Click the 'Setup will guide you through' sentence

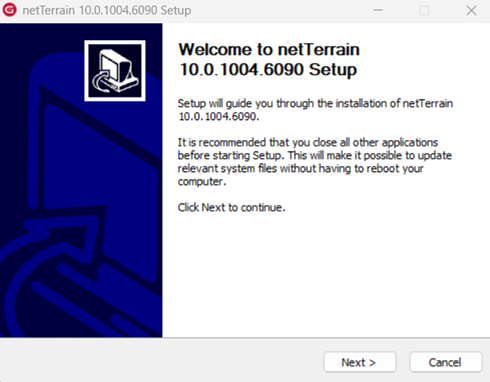tap(315, 103)
